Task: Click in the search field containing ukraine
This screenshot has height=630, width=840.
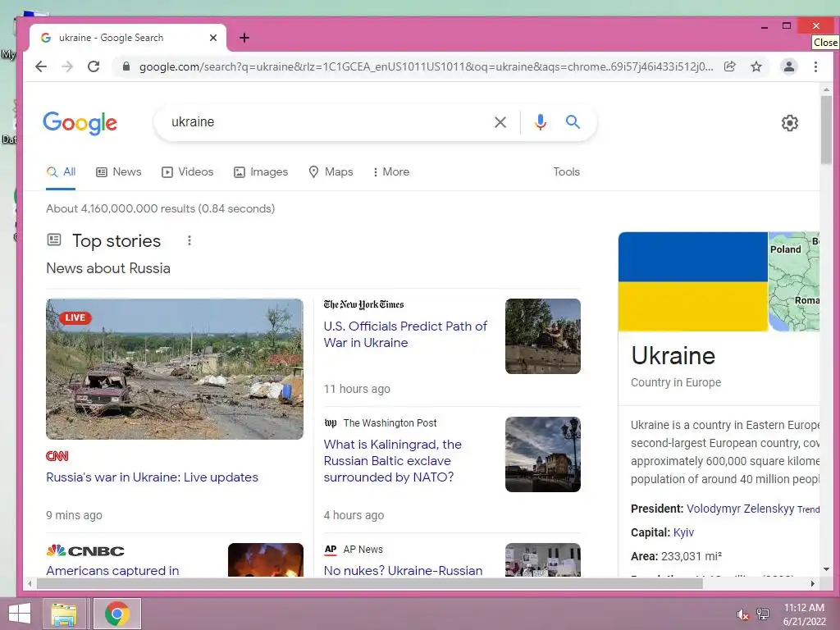Action: pyautogui.click(x=326, y=122)
